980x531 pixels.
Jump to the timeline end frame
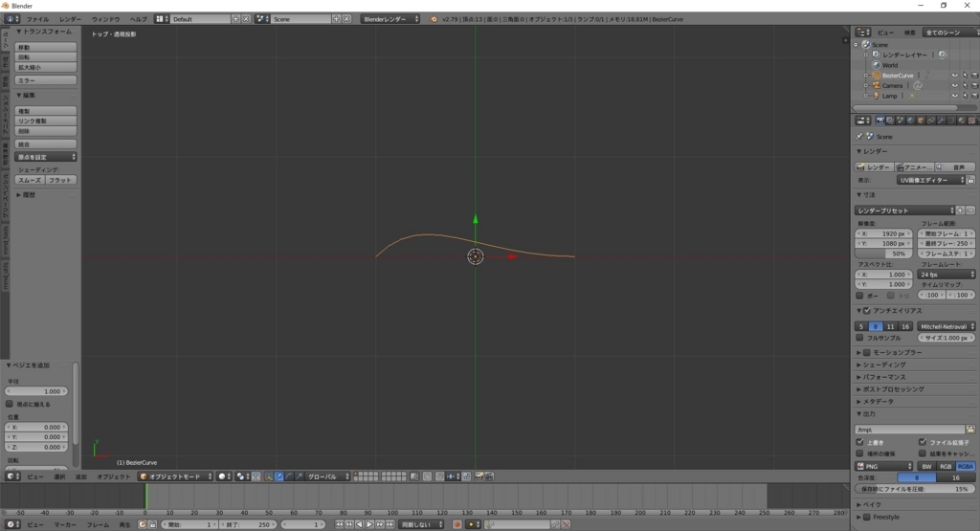tap(390, 524)
